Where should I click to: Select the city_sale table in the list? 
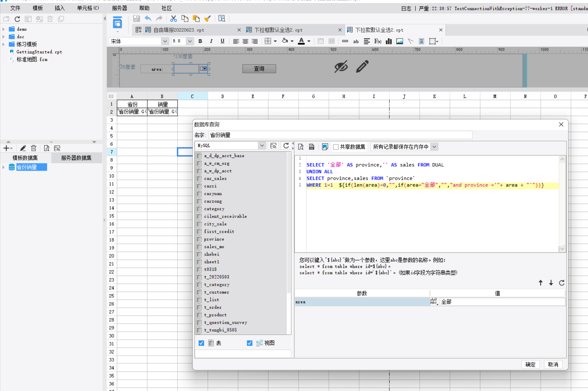(x=215, y=224)
